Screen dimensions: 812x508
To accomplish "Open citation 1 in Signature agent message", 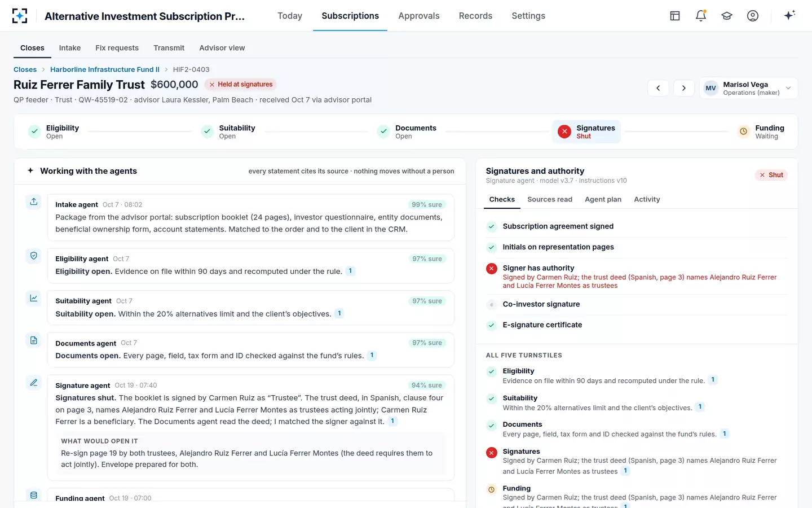I will pos(392,421).
